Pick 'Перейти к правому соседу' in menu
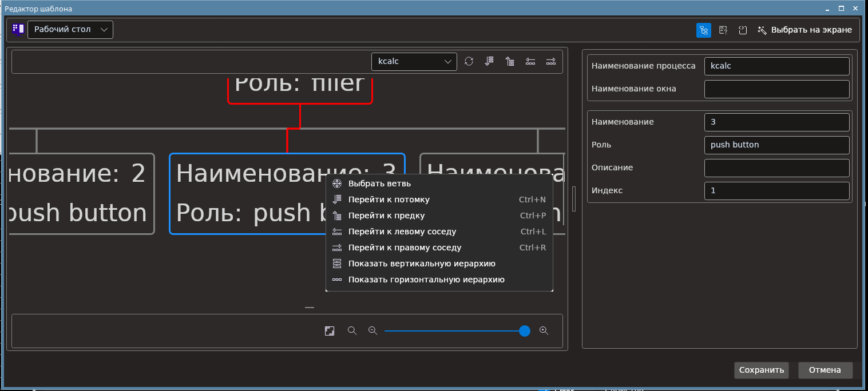 pyautogui.click(x=439, y=248)
